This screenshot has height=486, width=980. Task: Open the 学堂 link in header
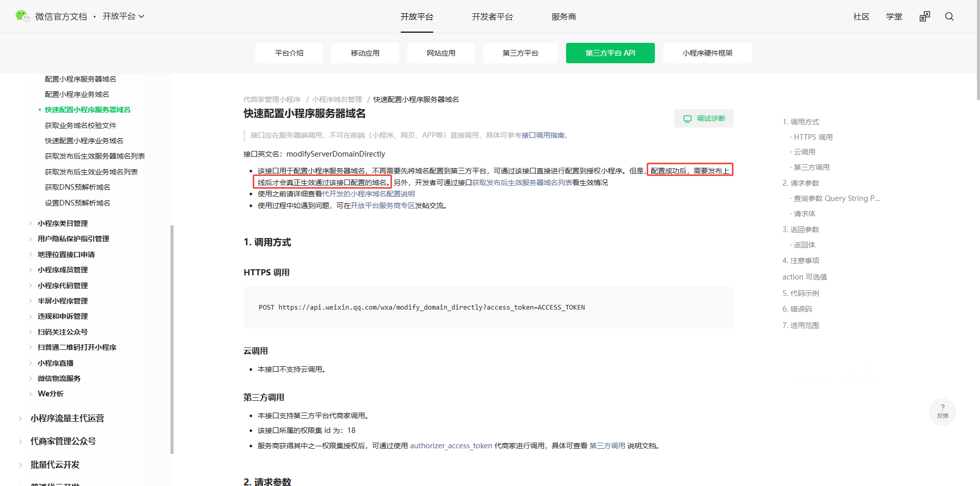point(894,16)
